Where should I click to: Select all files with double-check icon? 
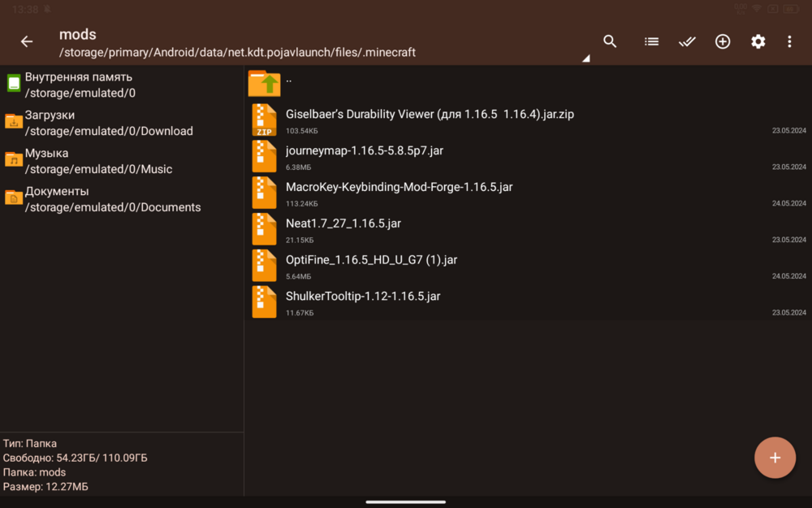pos(687,41)
